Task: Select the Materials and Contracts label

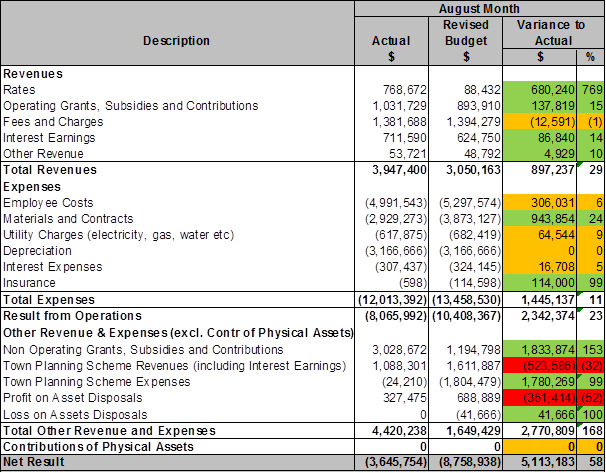Action: coord(69,218)
